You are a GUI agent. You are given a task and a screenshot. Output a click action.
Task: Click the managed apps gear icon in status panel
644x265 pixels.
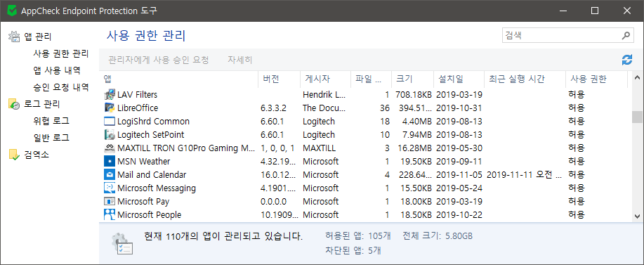pos(122,244)
